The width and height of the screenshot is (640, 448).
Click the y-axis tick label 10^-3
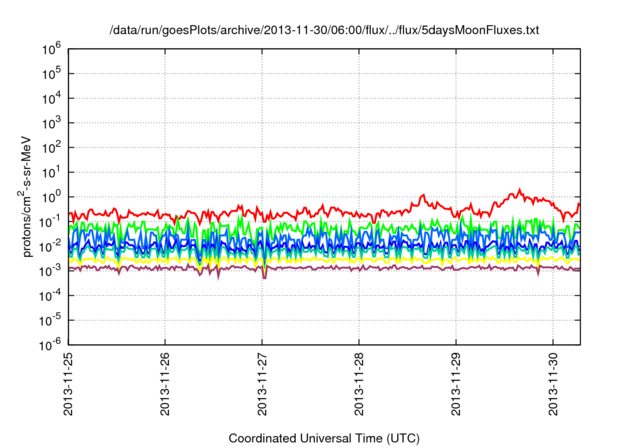click(50, 272)
